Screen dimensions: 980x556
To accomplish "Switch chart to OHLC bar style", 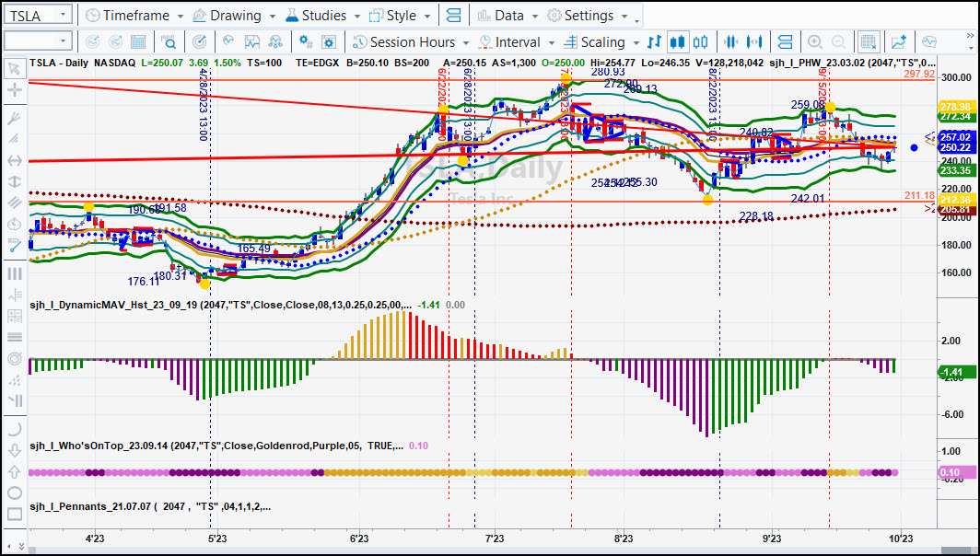I will coord(654,41).
